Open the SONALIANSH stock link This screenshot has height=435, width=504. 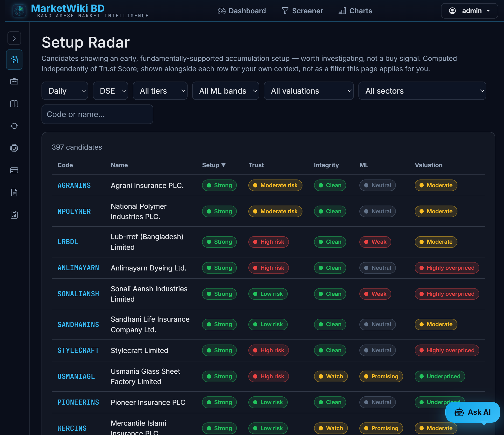tap(78, 294)
